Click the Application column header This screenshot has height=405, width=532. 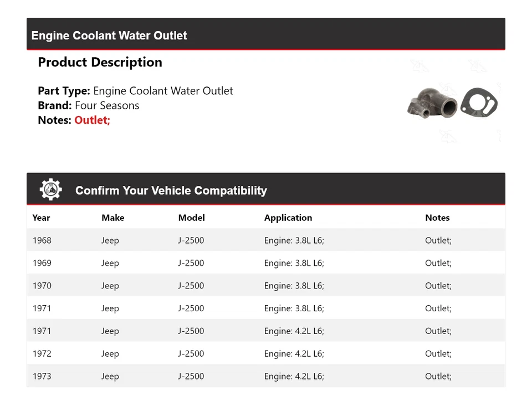[x=288, y=217]
